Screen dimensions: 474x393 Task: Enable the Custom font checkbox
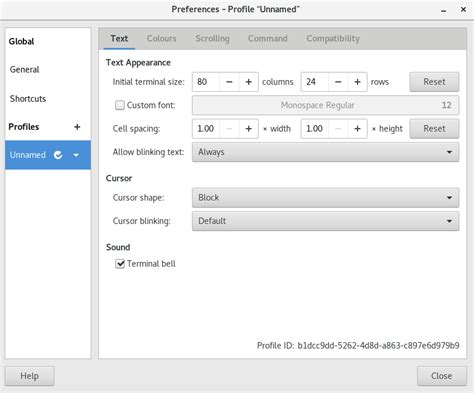tap(120, 105)
